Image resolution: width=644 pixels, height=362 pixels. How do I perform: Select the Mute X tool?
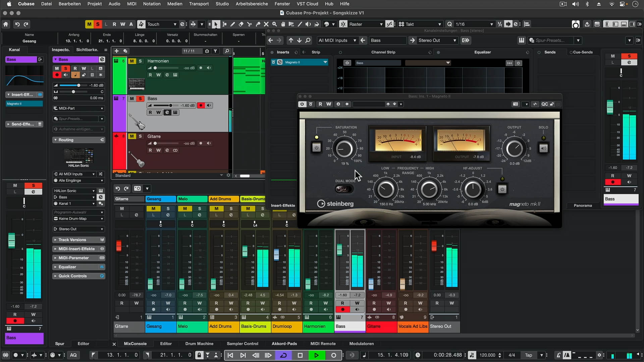(266, 24)
